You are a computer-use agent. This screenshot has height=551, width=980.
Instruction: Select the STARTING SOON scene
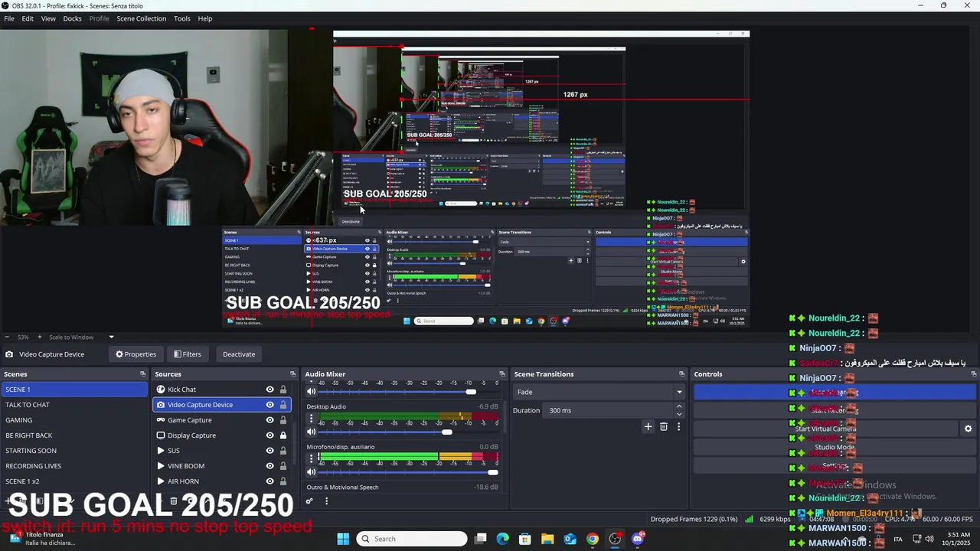(74, 451)
